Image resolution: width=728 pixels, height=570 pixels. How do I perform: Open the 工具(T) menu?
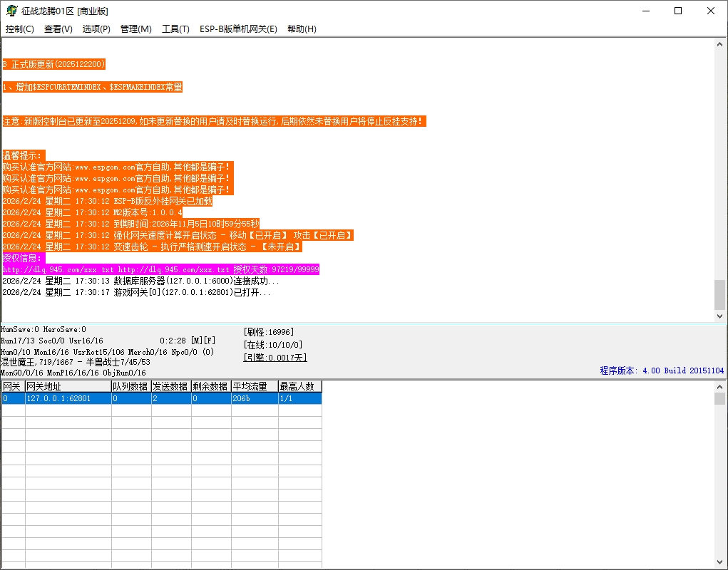tap(175, 29)
